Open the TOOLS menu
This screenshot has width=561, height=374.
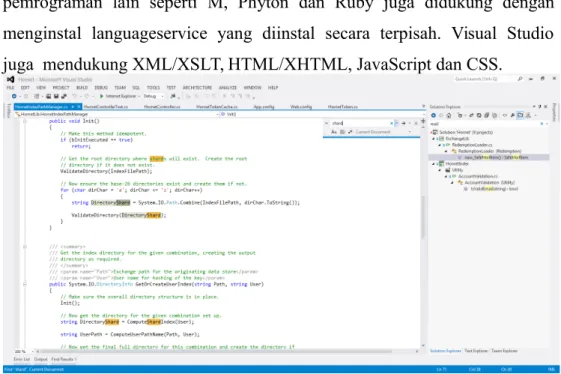[x=153, y=88]
